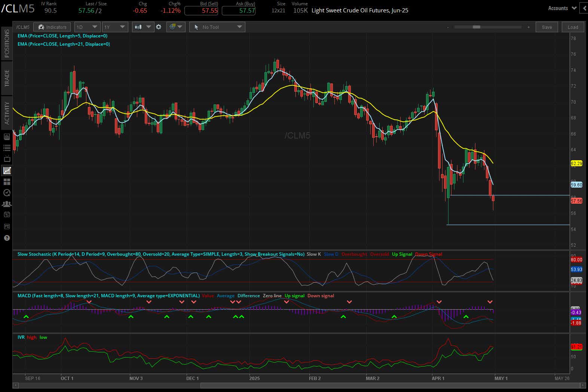Open the four-tile layout icon in sidebar
Image resolution: width=588 pixels, height=392 pixels.
click(x=7, y=182)
